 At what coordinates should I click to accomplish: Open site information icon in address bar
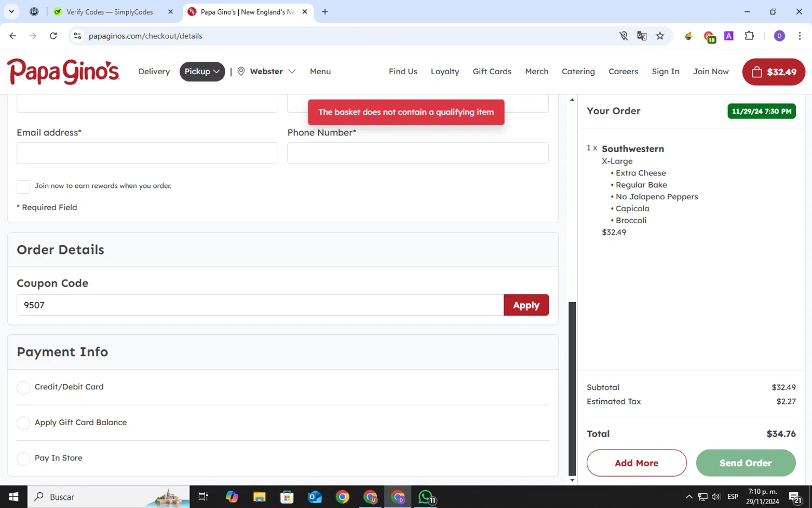coord(77,36)
